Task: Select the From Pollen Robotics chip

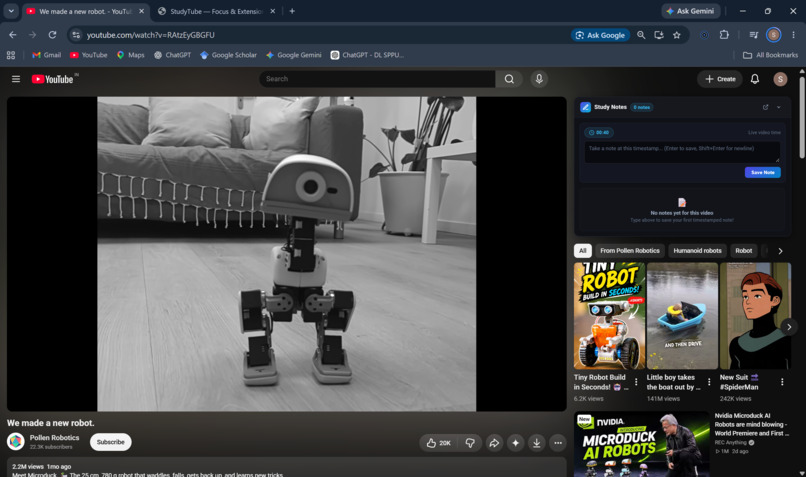Action: tap(630, 251)
